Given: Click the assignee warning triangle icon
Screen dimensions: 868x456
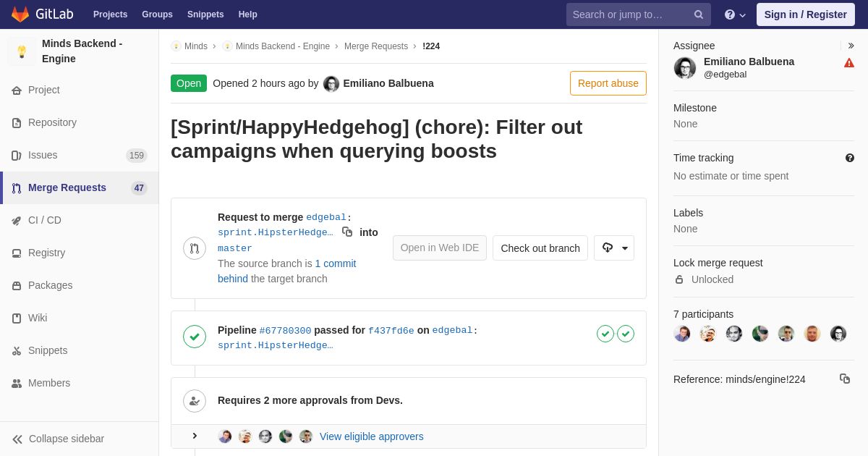Looking at the screenshot, I should tap(849, 63).
